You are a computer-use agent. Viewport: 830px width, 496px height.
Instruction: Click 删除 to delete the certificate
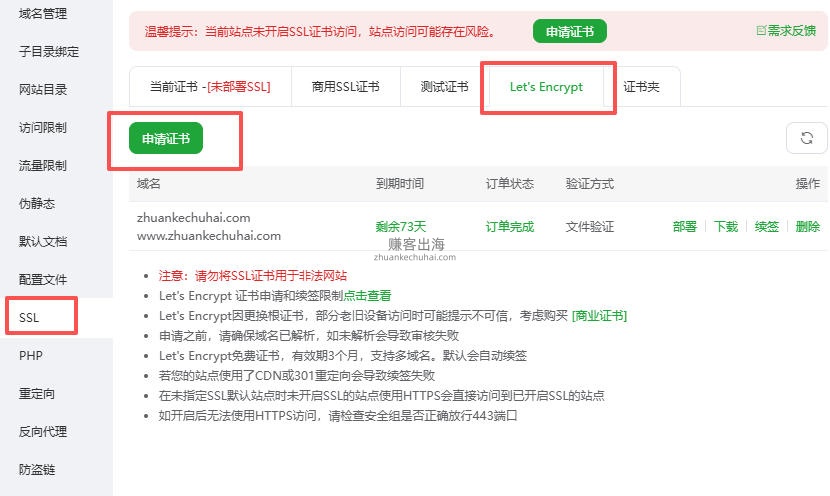[x=808, y=227]
